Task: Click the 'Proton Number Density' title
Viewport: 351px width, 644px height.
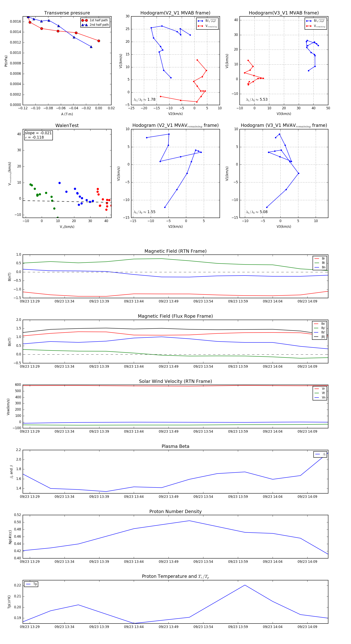Action: point(175,511)
